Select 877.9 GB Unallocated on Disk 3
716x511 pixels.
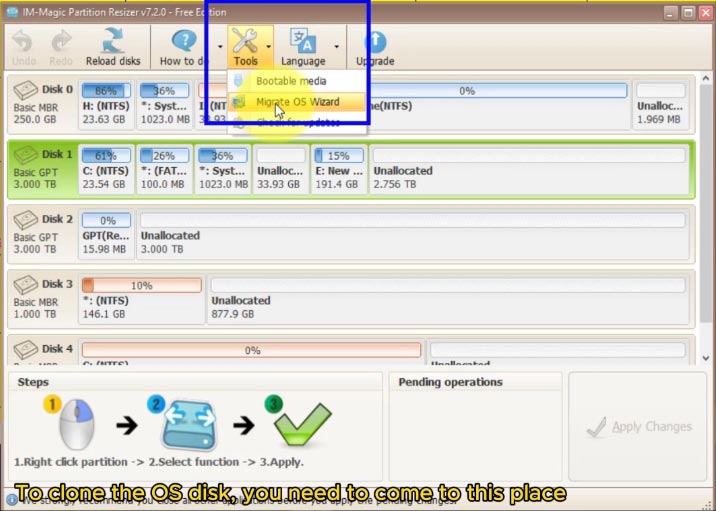point(448,299)
